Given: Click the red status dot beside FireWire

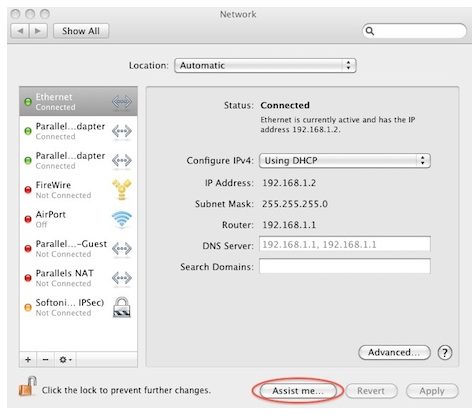Looking at the screenshot, I should coord(28,190).
